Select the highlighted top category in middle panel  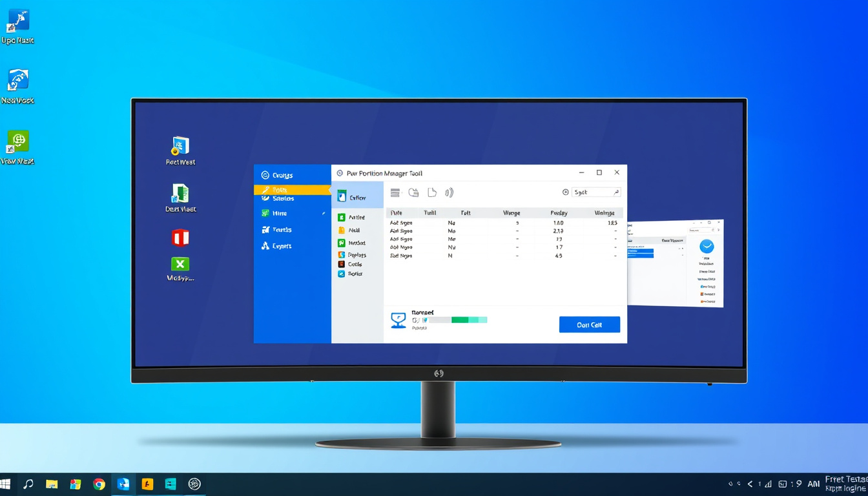click(357, 198)
